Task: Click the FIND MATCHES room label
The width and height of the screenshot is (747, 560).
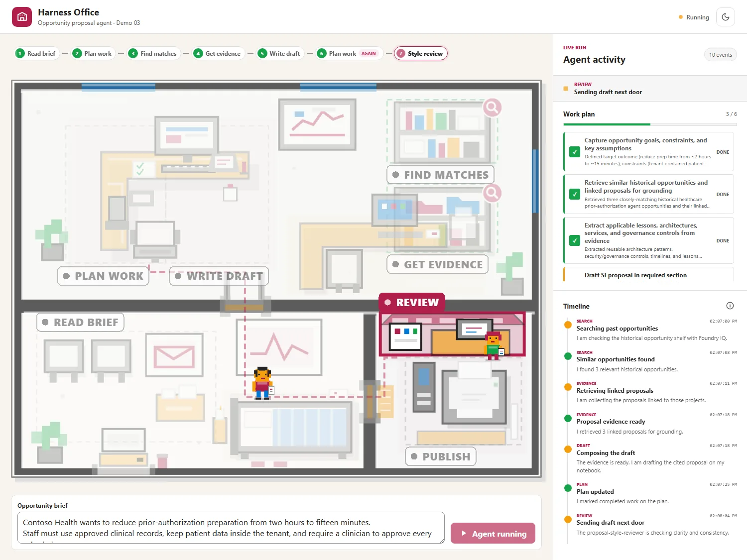Action: (441, 175)
